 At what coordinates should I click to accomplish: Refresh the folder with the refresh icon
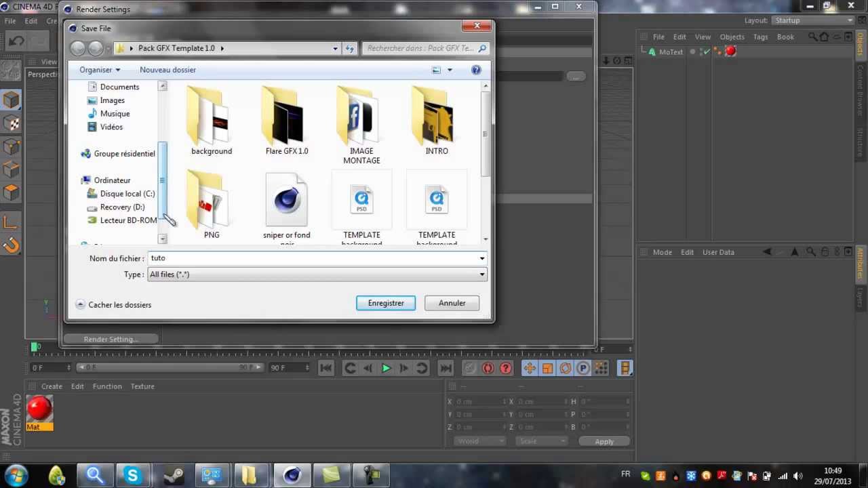pos(350,48)
